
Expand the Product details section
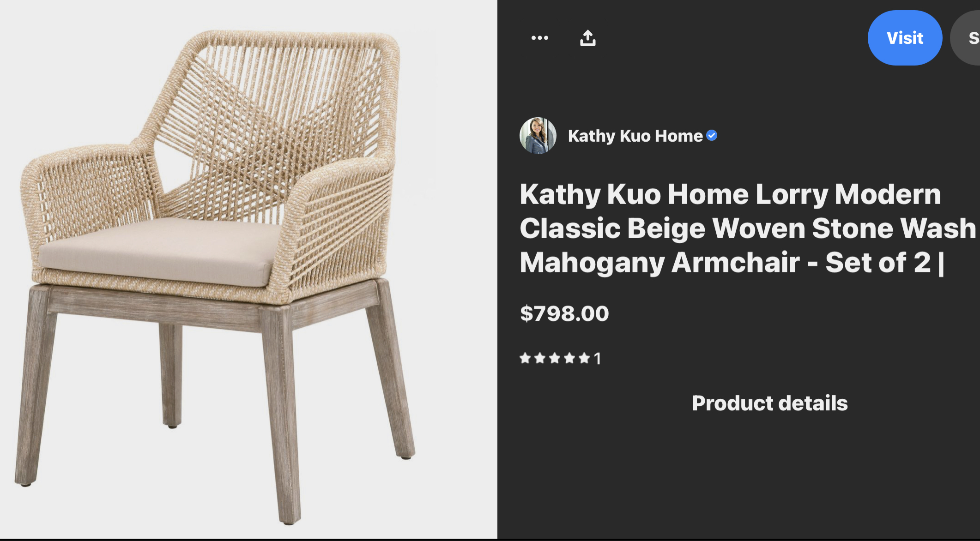(x=769, y=403)
